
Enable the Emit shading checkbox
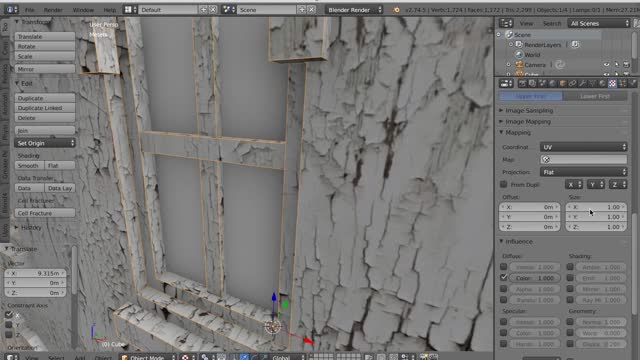pyautogui.click(x=570, y=278)
